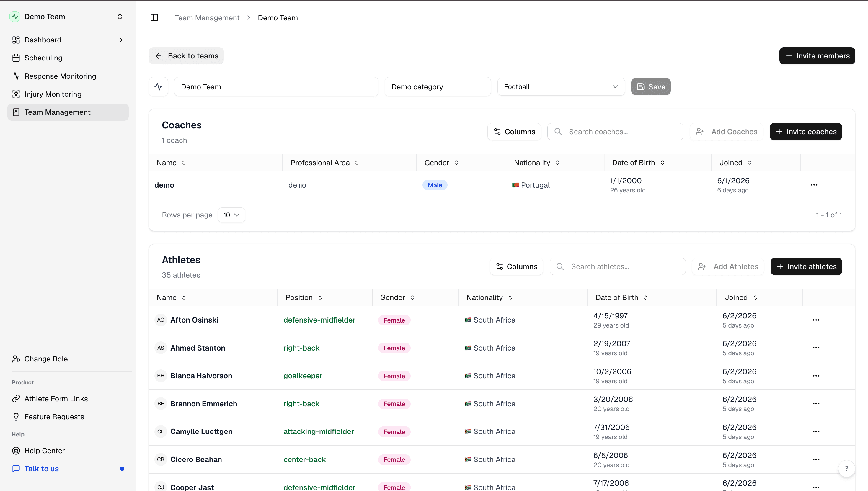Open actions menu for Afton Osinski
Viewport: 868px width, 491px height.
coord(816,320)
